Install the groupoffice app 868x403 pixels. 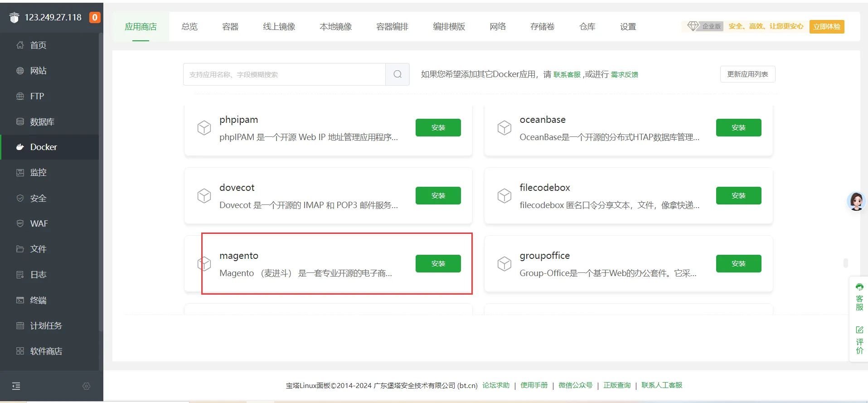pyautogui.click(x=739, y=264)
